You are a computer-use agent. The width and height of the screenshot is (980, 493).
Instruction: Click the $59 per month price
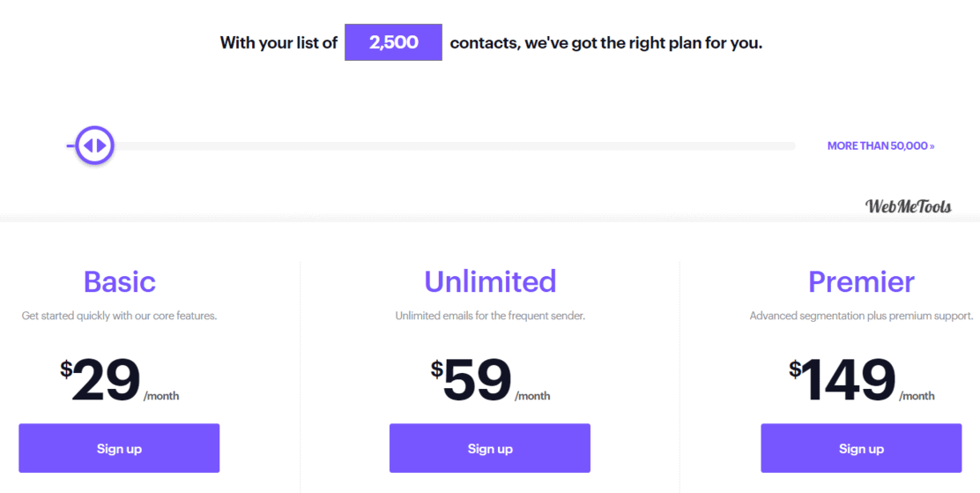(490, 380)
